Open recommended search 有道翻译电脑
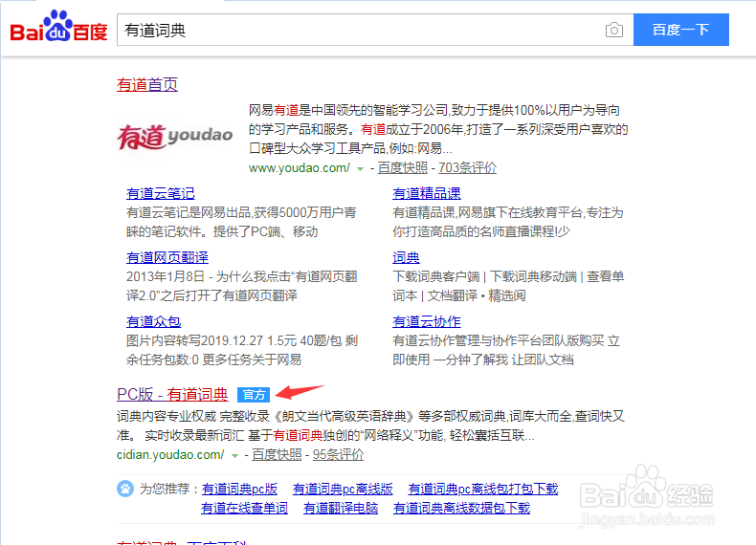 (x=341, y=508)
